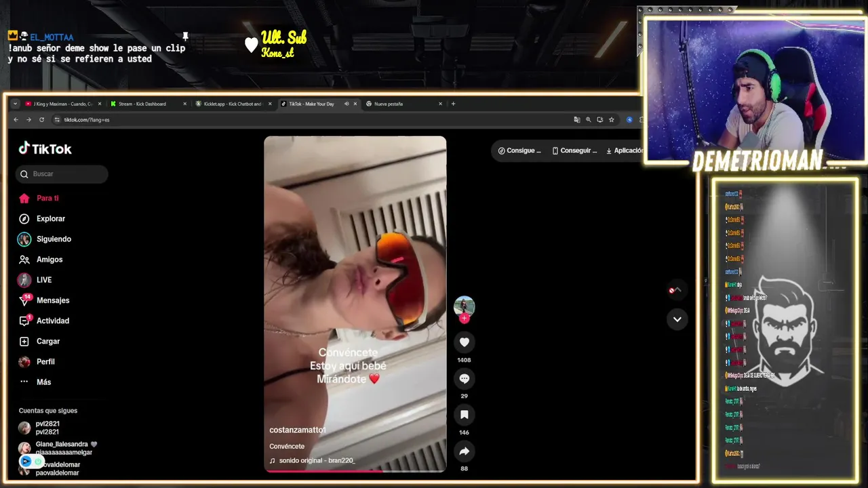
Task: Close the Nueva pestaña tab
Action: click(440, 104)
